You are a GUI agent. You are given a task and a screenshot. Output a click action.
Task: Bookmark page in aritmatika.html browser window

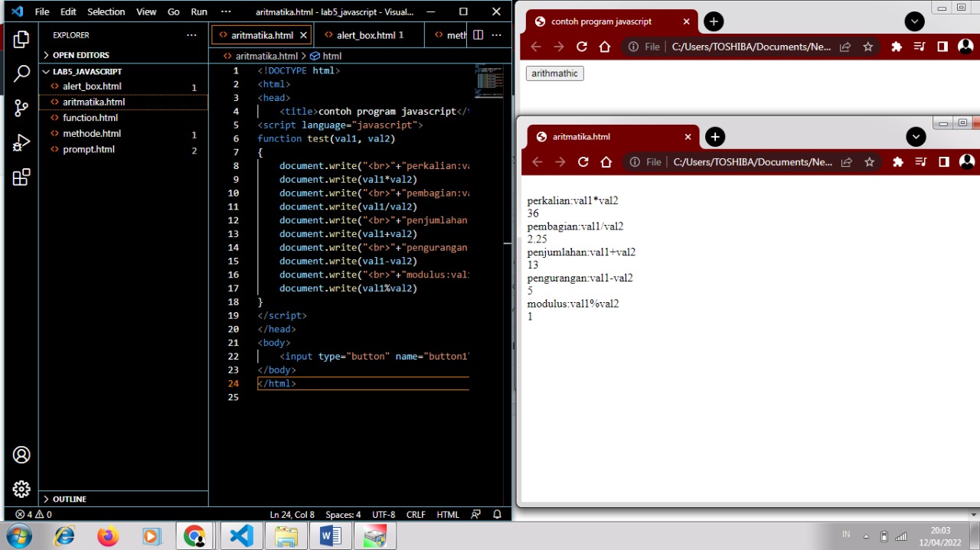869,162
